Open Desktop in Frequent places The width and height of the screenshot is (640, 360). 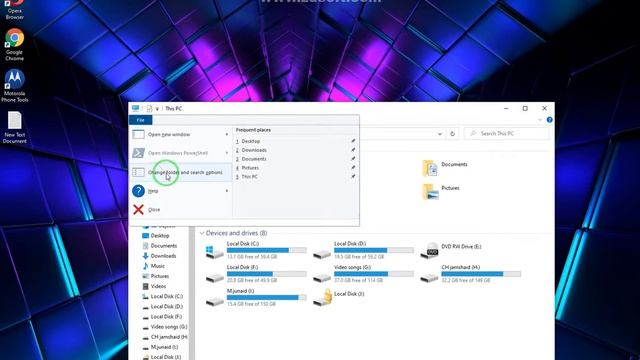coord(251,141)
